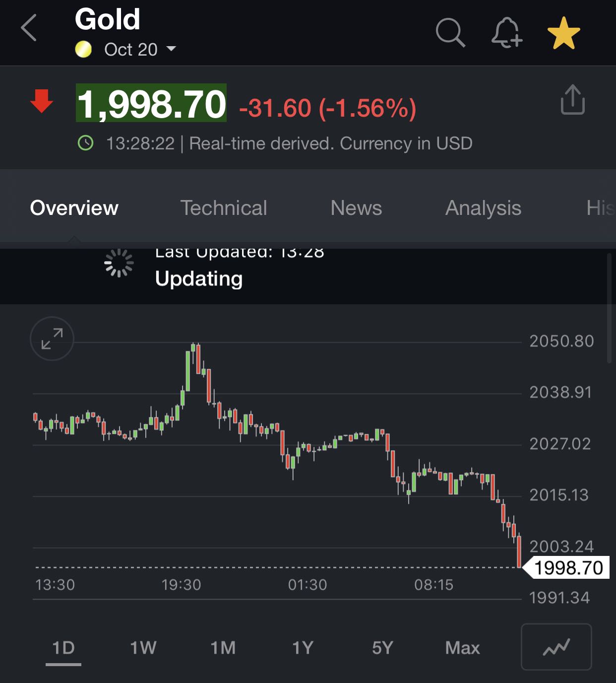Tap the green clock icon
This screenshot has width=616, height=683.
tap(86, 143)
